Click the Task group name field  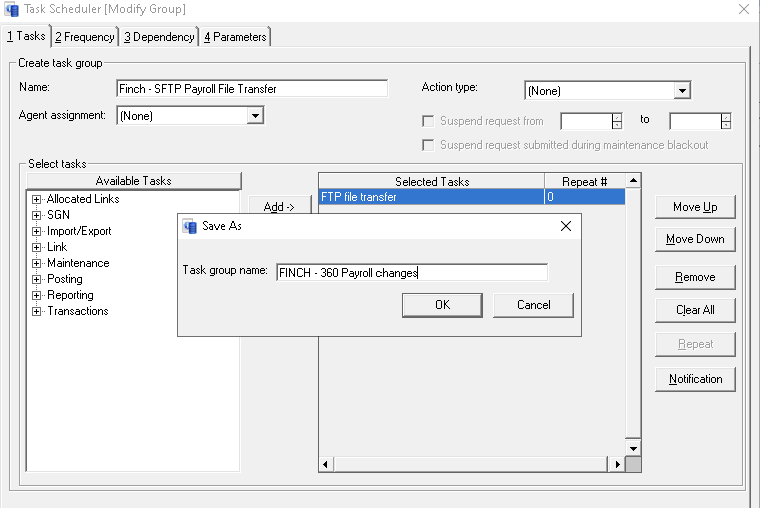[412, 272]
